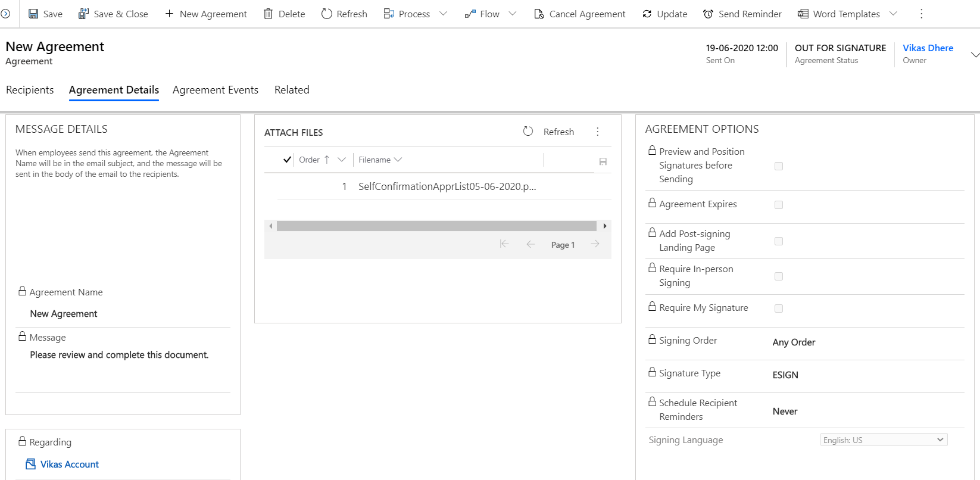This screenshot has height=480, width=980.
Task: Click the Delete trash can icon
Action: coord(268,14)
